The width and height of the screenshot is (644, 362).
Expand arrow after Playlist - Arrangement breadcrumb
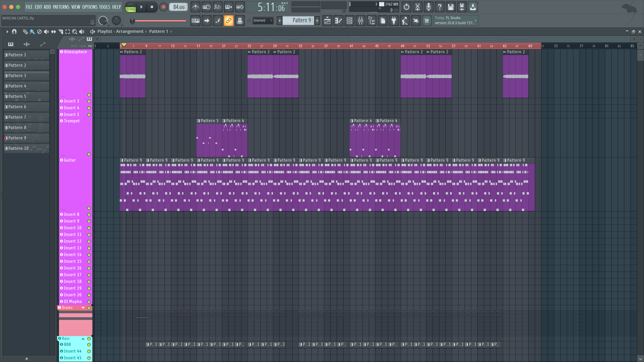pos(146,32)
